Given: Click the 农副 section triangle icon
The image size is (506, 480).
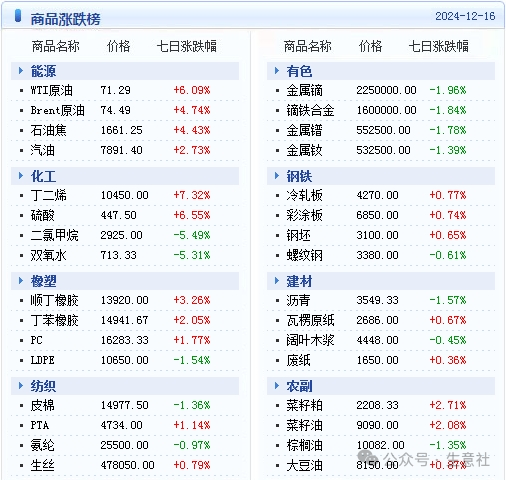Looking at the screenshot, I should 277,386.
